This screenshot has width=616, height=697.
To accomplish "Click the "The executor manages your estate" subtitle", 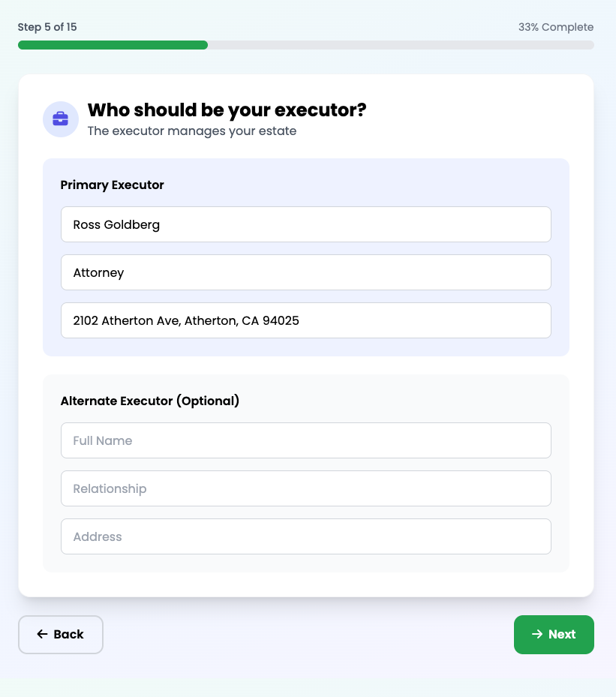I will click(191, 131).
